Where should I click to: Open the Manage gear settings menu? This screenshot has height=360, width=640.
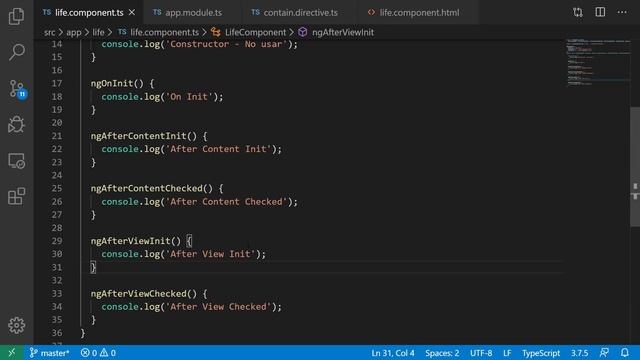pos(16,325)
